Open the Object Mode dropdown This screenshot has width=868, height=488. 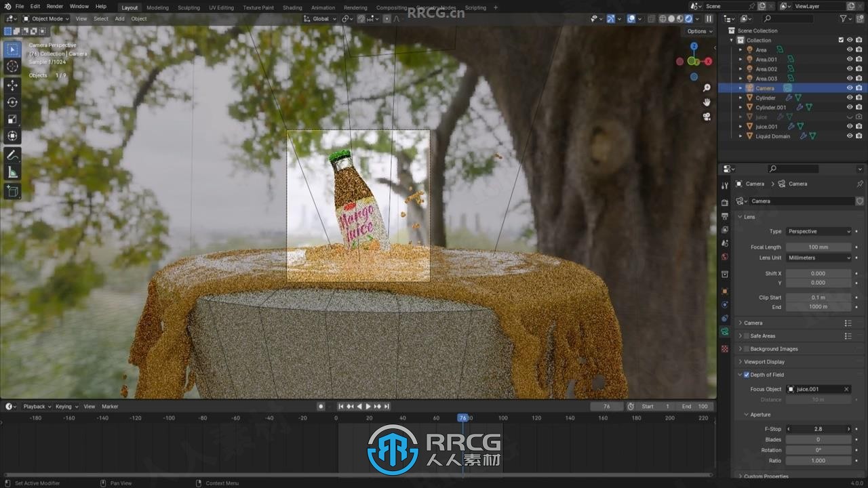coord(45,19)
